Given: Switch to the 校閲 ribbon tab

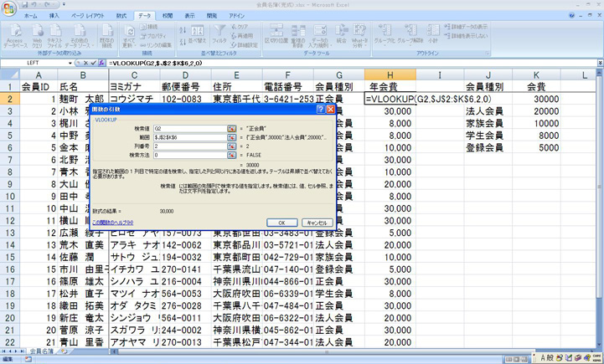Looking at the screenshot, I should [168, 16].
